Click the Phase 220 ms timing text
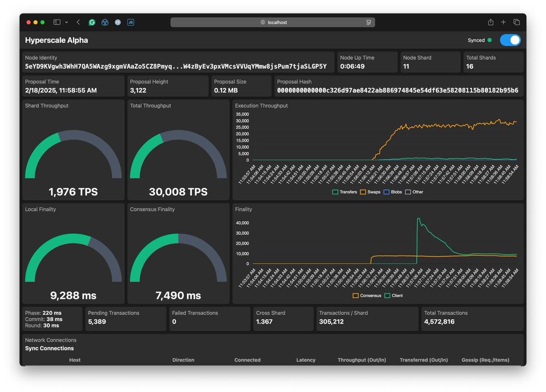 click(x=43, y=313)
